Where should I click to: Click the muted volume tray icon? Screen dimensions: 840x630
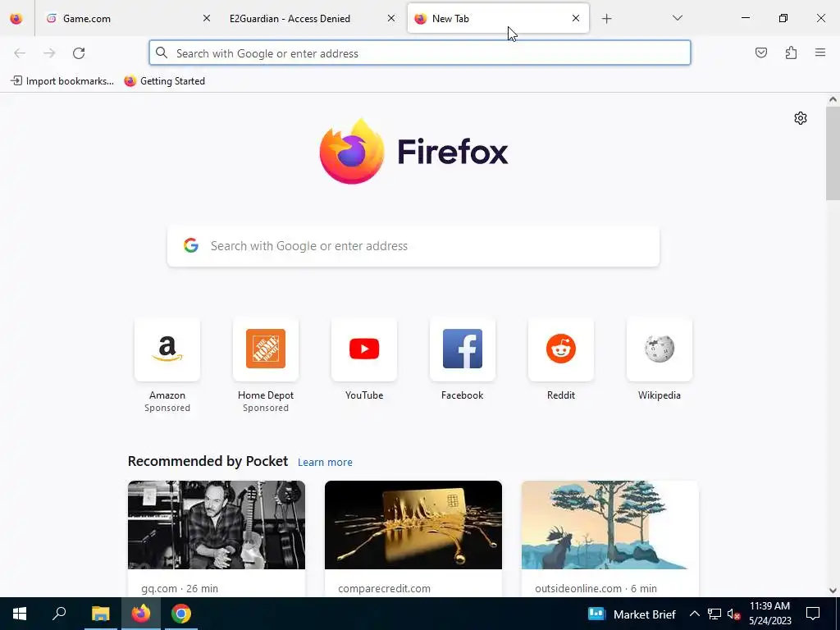pos(733,614)
